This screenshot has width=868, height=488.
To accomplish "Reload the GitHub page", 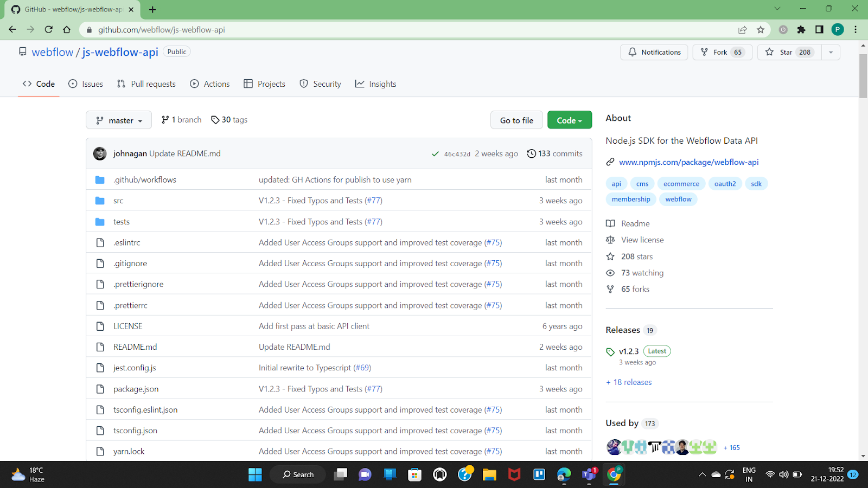I will (49, 30).
